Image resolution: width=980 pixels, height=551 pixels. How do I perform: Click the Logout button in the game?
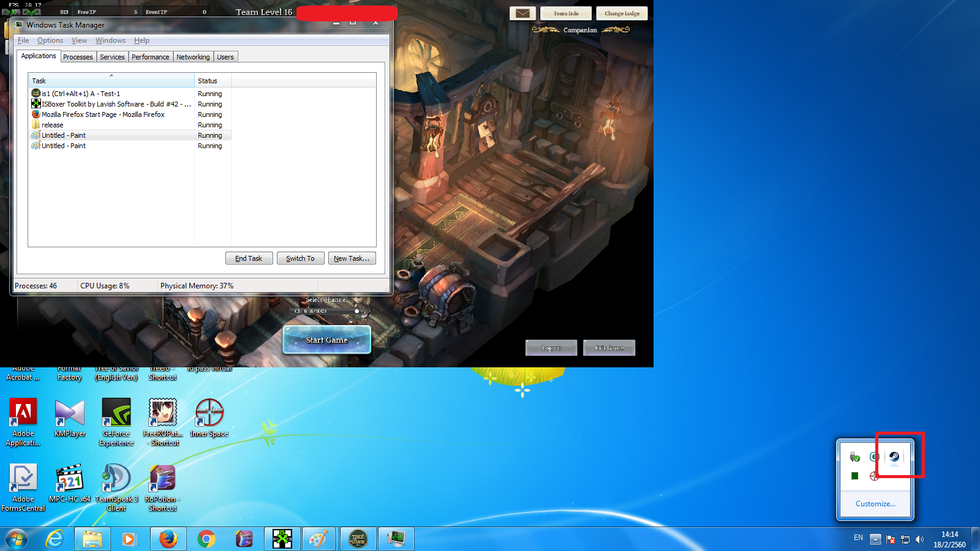(x=551, y=348)
